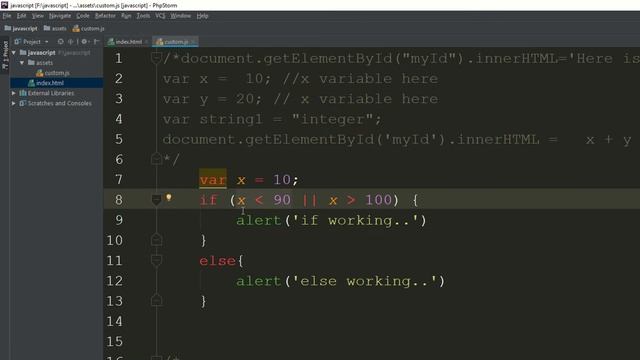Click the number 100 on line 8
This screenshot has width=640, height=360.
(x=378, y=200)
